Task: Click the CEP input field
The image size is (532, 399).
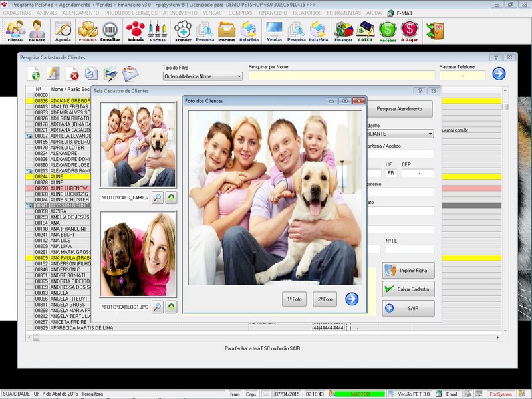Action: (x=418, y=173)
